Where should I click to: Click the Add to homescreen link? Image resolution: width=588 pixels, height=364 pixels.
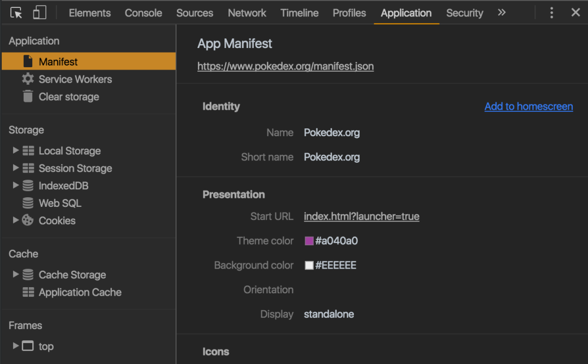click(529, 106)
